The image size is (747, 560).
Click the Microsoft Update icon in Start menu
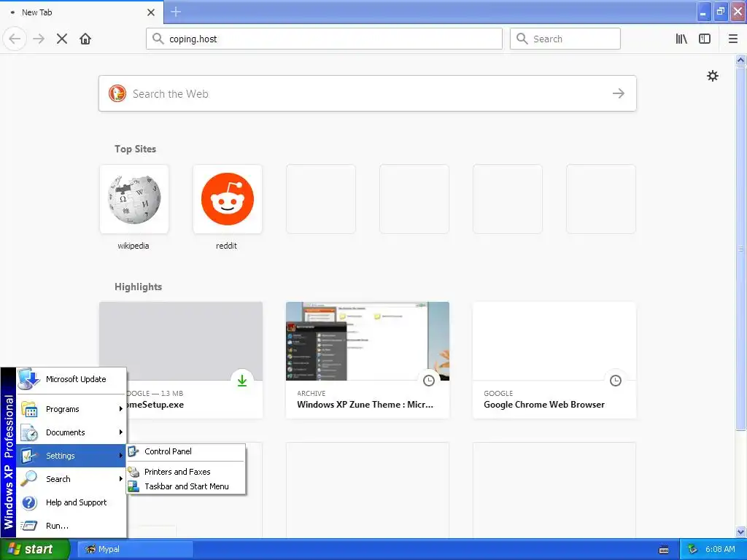29,379
